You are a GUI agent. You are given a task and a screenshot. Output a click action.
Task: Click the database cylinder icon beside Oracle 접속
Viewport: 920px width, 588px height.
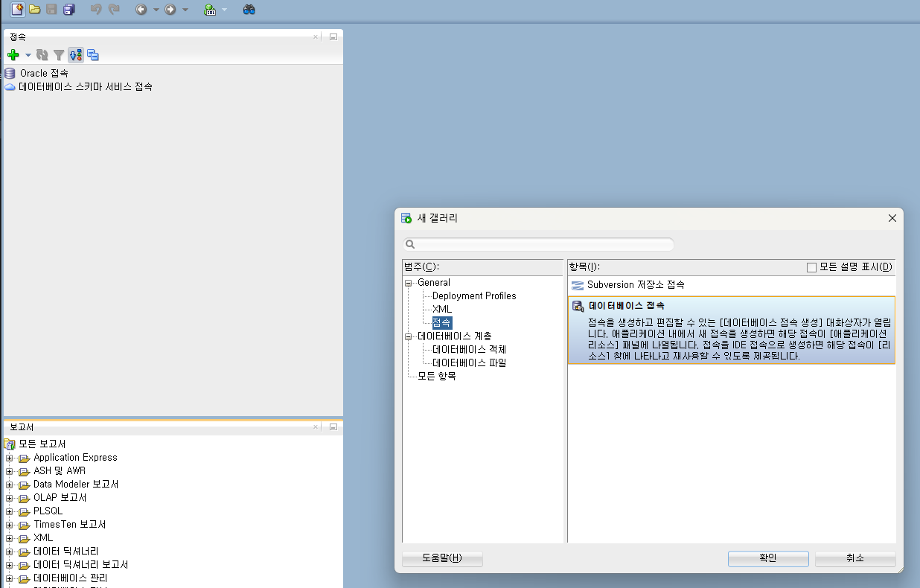[10, 74]
